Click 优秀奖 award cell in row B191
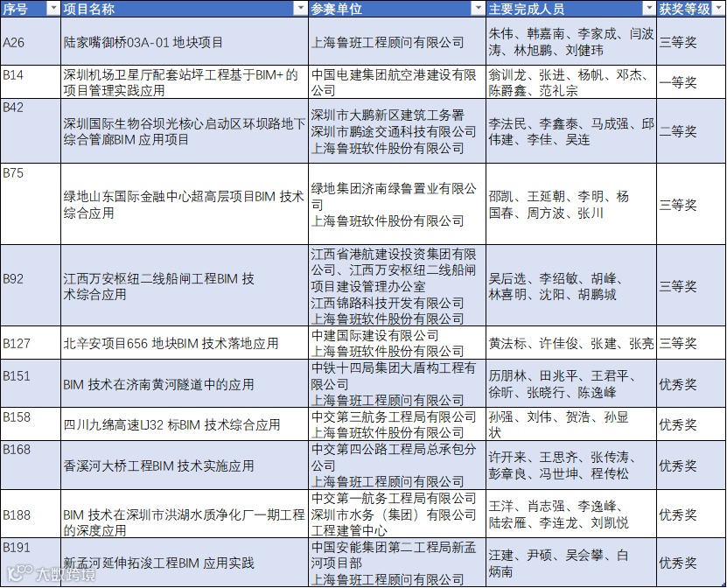 [x=691, y=563]
